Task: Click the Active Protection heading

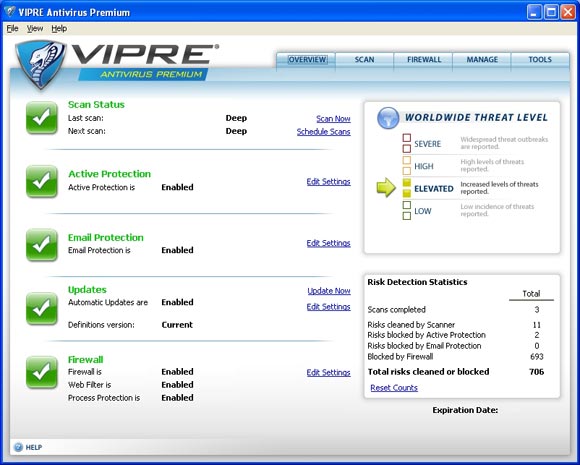Action: coord(109,174)
